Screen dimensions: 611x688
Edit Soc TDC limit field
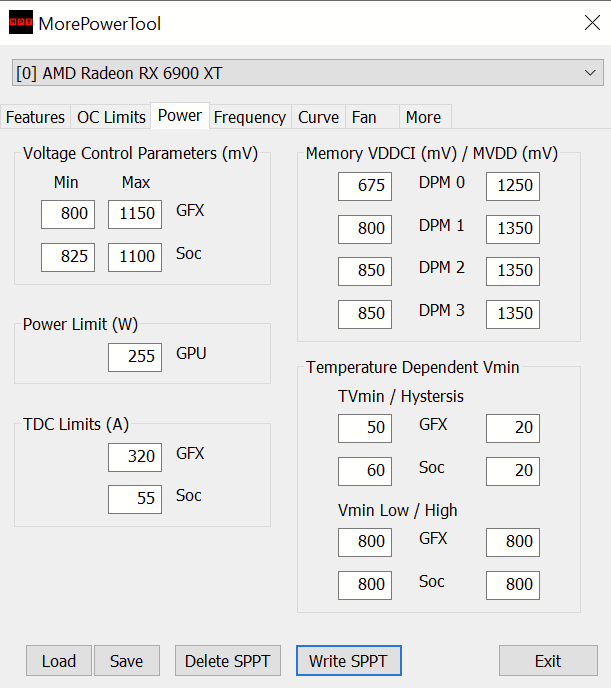(x=135, y=499)
